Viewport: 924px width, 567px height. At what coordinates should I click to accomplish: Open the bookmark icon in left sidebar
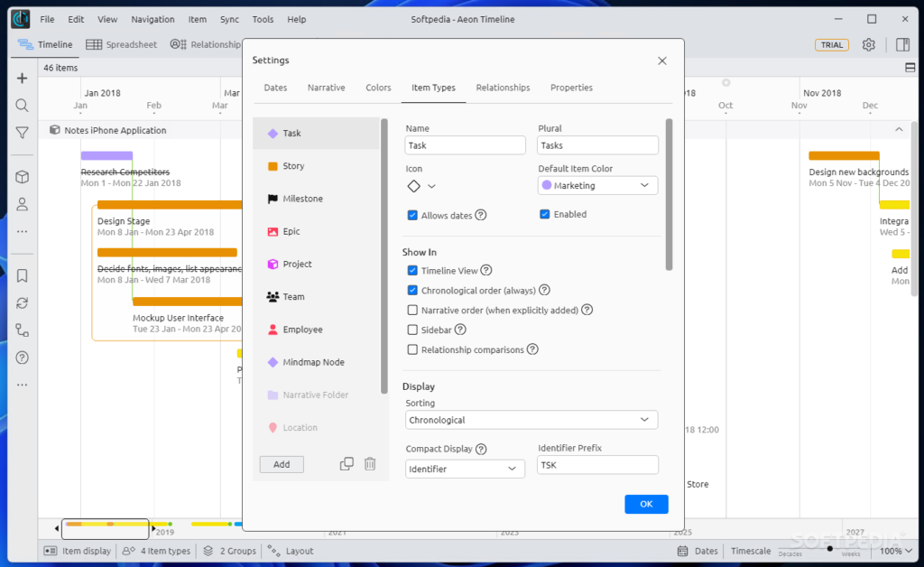[x=23, y=276]
